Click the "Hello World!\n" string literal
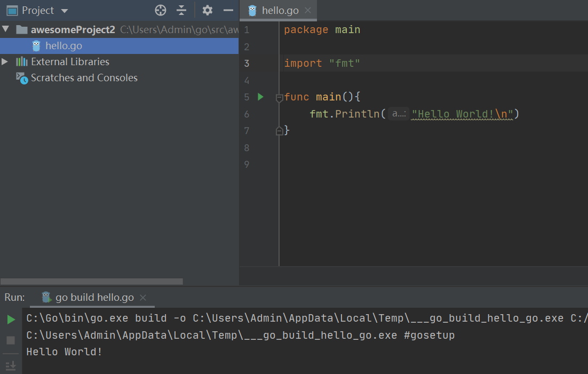The image size is (588, 374). (462, 114)
